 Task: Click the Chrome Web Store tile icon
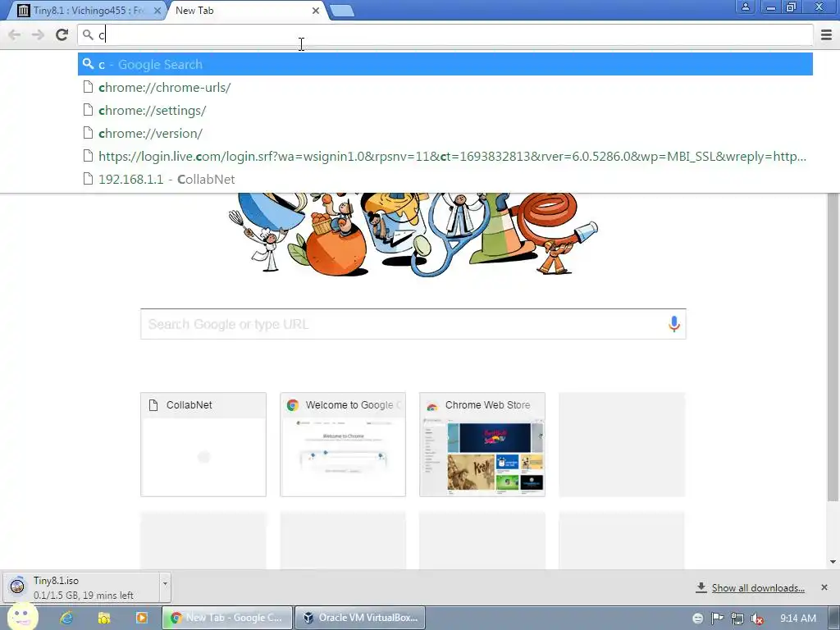pyautogui.click(x=431, y=405)
